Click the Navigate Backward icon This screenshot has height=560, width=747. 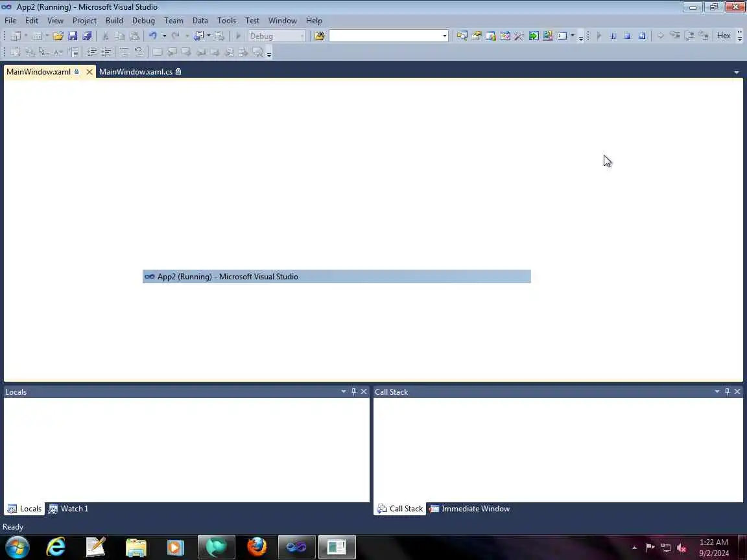pos(199,36)
